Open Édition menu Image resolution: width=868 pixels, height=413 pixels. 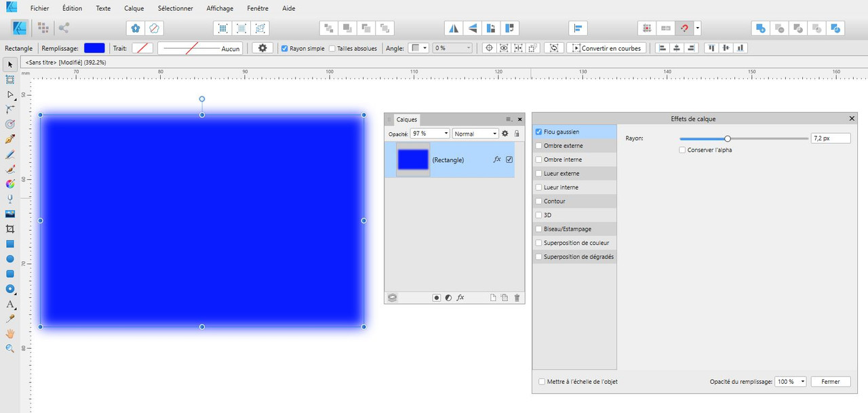point(72,8)
